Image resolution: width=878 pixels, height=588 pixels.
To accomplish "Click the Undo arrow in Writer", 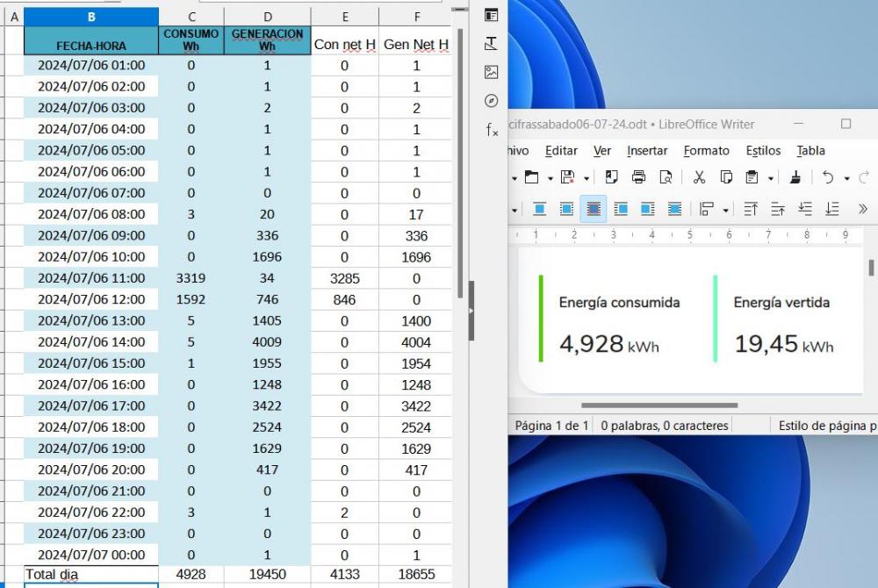I will click(x=828, y=177).
